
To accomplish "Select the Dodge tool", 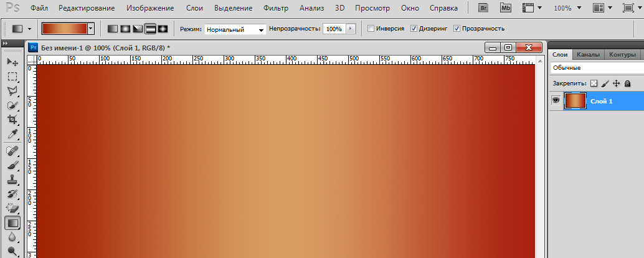I will (x=12, y=251).
